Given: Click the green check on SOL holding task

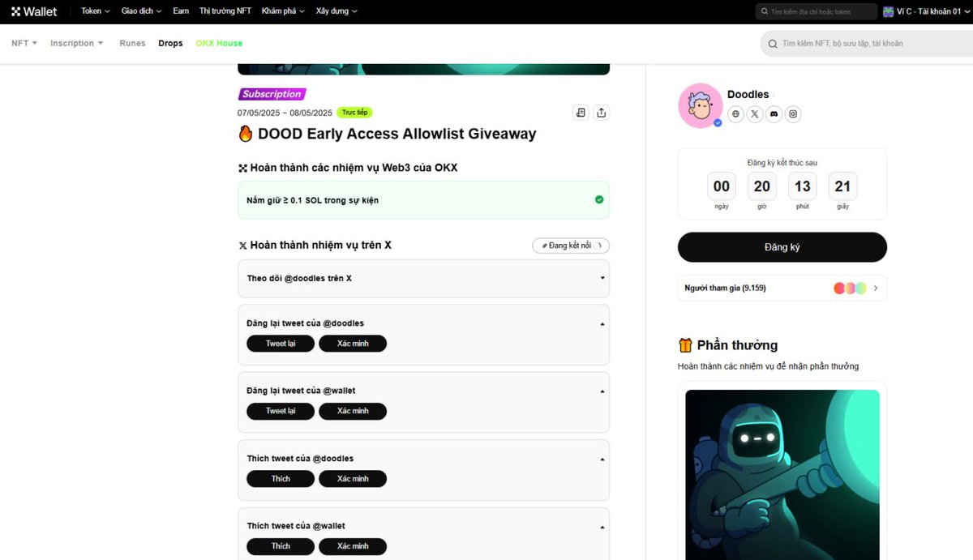Looking at the screenshot, I should pyautogui.click(x=599, y=199).
